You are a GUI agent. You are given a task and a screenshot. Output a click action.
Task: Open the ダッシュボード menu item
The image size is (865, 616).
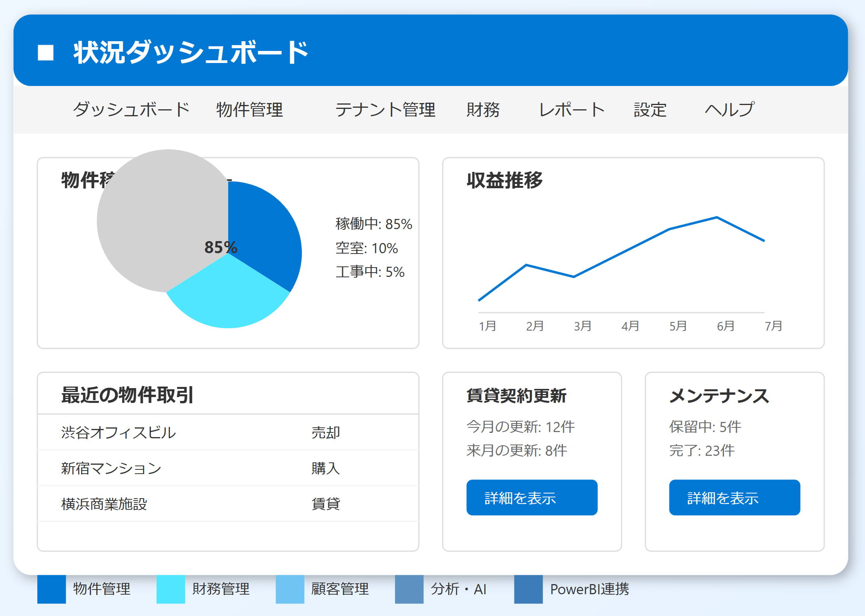click(x=131, y=109)
